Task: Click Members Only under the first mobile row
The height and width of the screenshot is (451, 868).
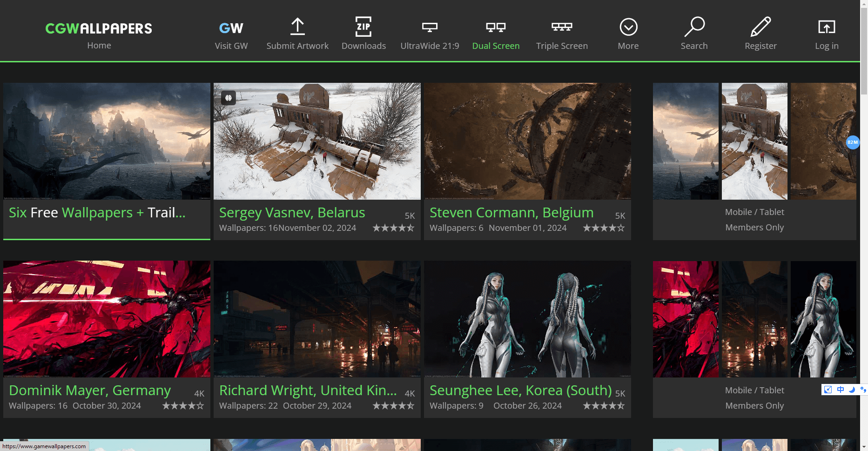Action: point(754,227)
